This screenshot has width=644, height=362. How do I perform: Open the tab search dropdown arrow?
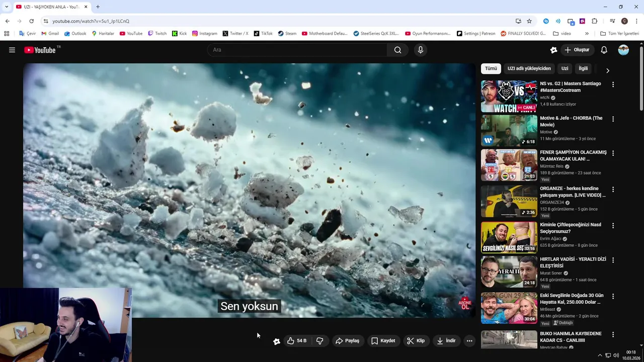[x=6, y=7]
